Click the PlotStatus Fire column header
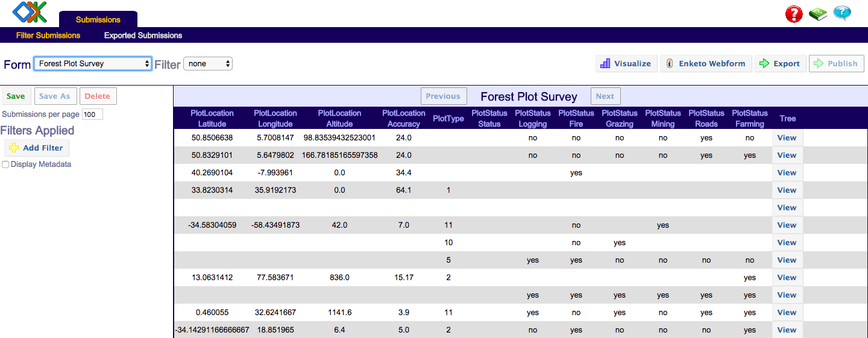 [x=576, y=118]
